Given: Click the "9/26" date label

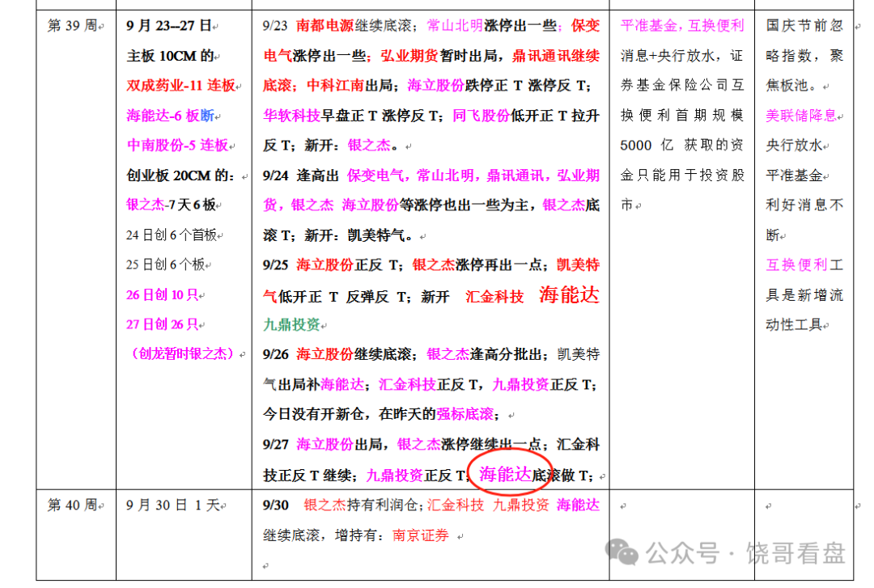Looking at the screenshot, I should pyautogui.click(x=275, y=354).
